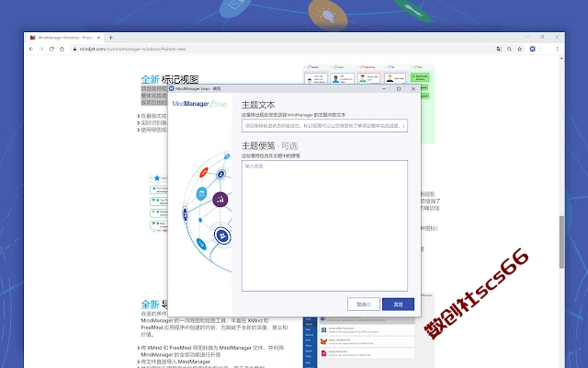Click the "主题文本" heading

258,105
